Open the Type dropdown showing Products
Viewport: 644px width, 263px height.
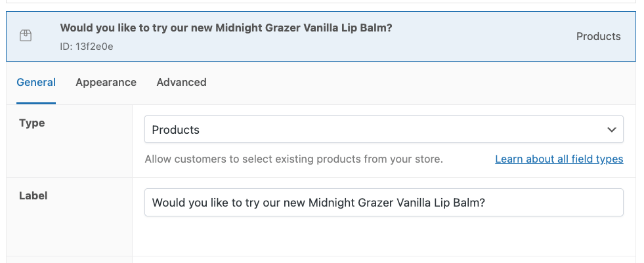click(x=383, y=130)
